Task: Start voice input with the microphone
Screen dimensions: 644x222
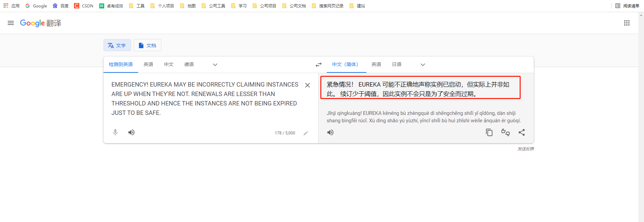Action: click(x=115, y=132)
